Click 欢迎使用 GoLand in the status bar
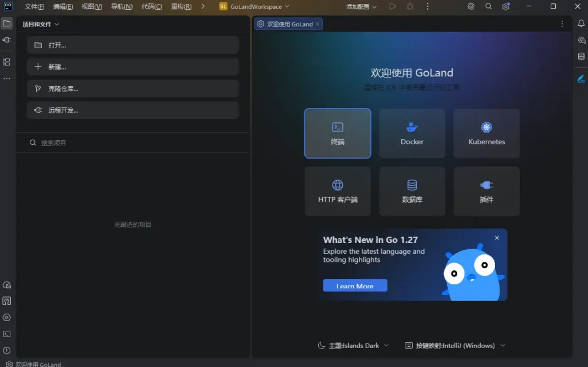 coord(34,364)
